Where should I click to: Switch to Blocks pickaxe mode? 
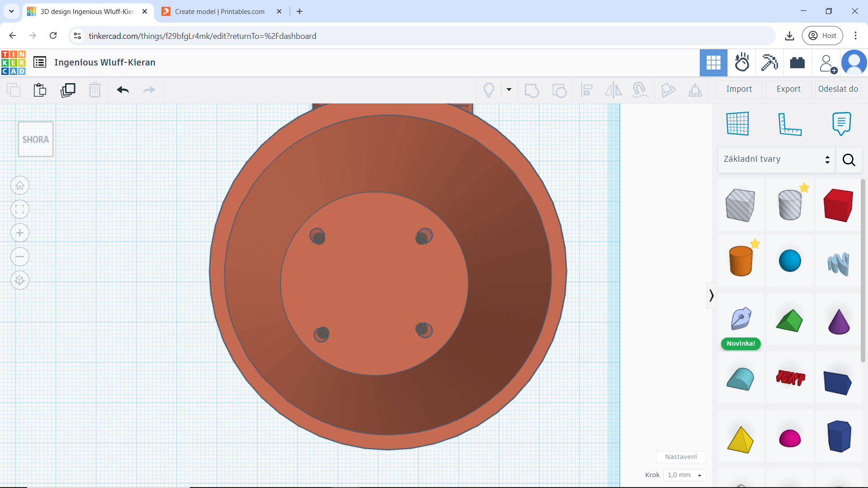tap(769, 62)
